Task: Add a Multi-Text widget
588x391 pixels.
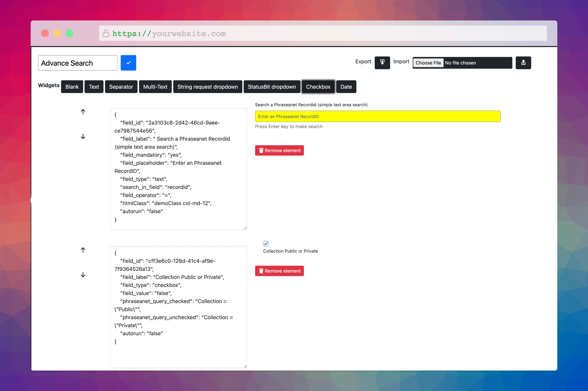Action: tap(155, 87)
